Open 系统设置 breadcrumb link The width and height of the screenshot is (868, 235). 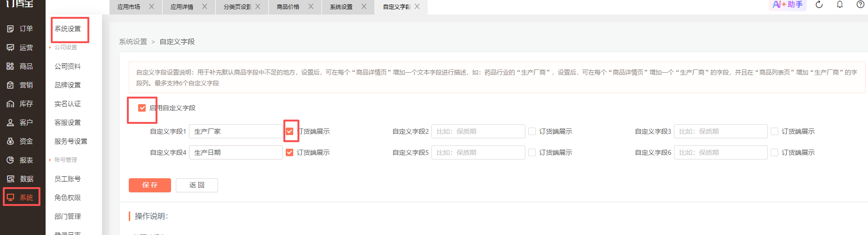[x=133, y=42]
